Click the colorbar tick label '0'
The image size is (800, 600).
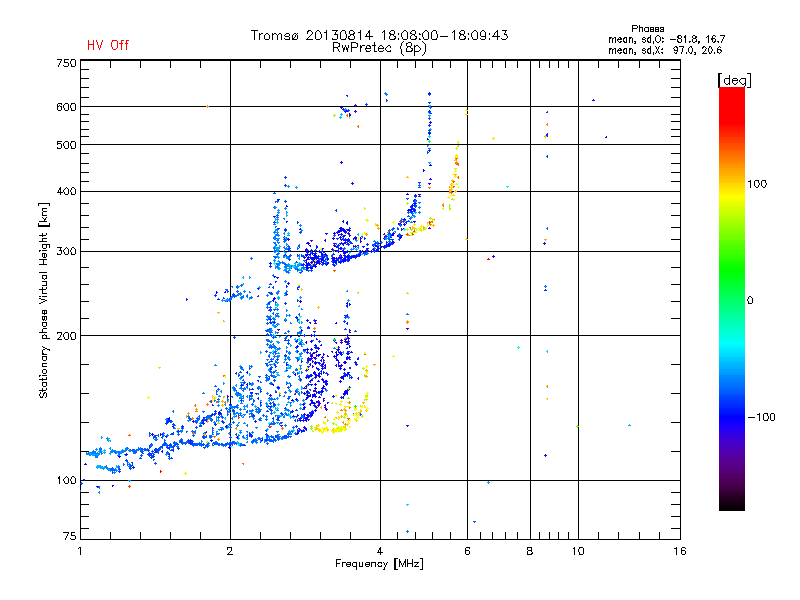[x=750, y=301]
